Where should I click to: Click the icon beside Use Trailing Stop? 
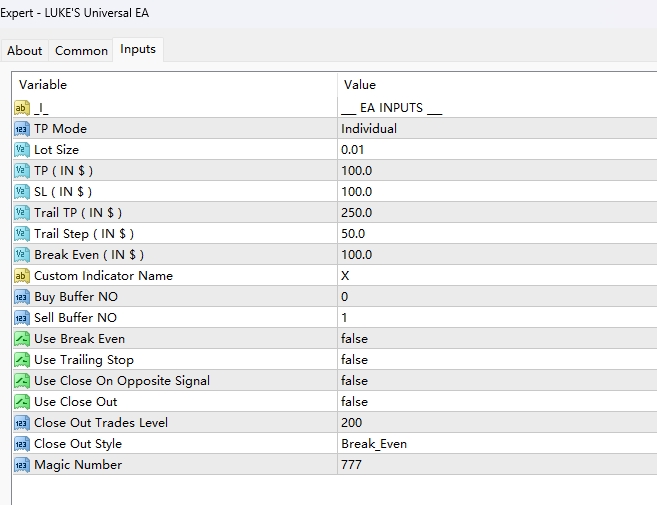coord(22,359)
